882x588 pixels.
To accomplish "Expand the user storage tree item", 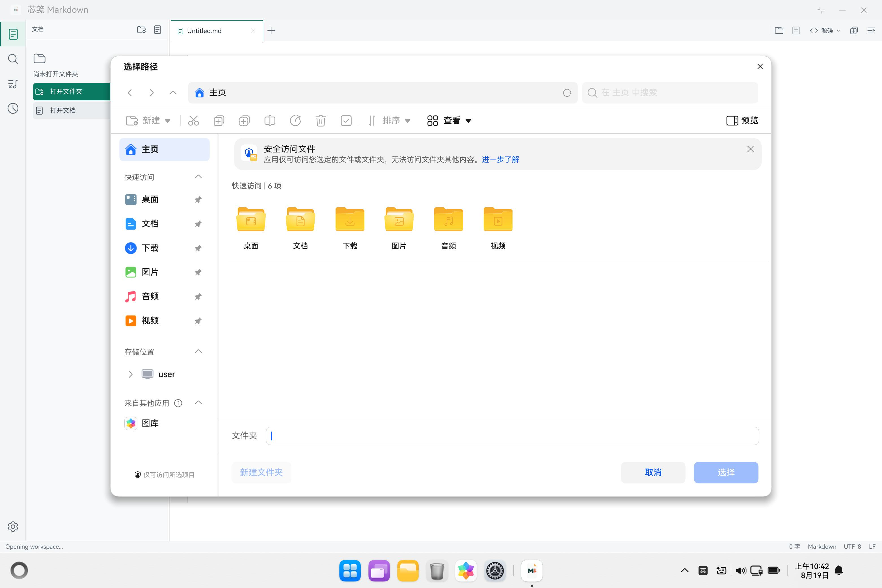I will click(131, 374).
